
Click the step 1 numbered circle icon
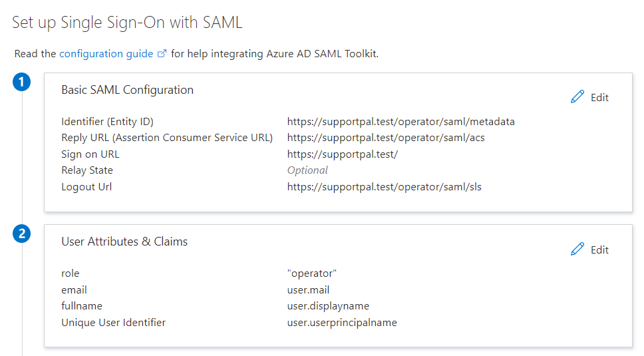[22, 83]
